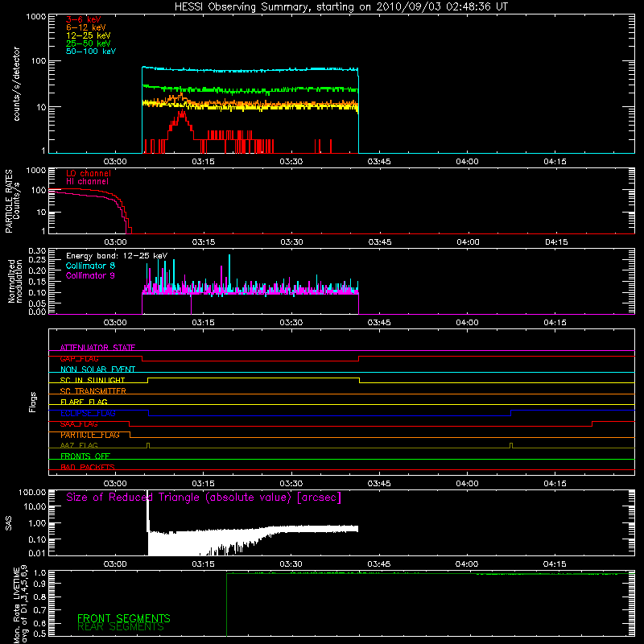Click the FLARE_FLAG label
This screenshot has height=644, width=644.
click(x=84, y=402)
